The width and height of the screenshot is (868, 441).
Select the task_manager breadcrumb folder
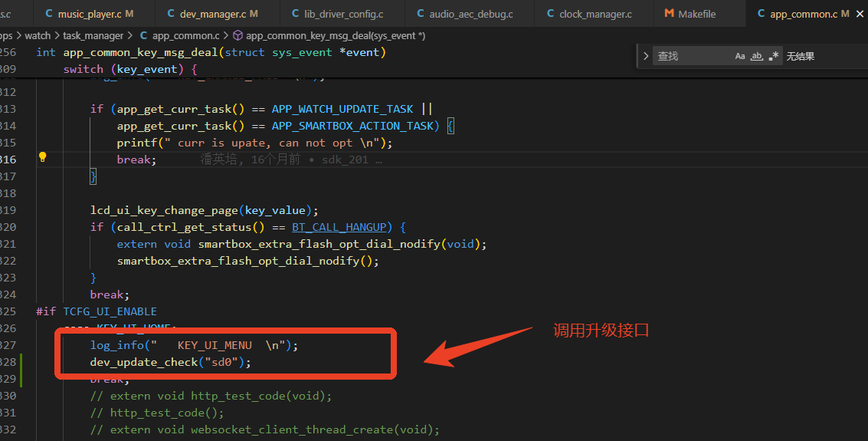coord(93,35)
